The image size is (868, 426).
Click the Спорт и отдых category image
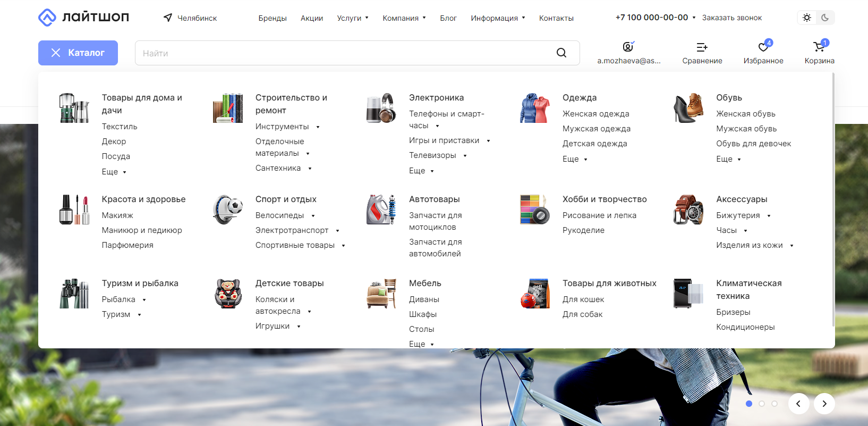pyautogui.click(x=227, y=210)
